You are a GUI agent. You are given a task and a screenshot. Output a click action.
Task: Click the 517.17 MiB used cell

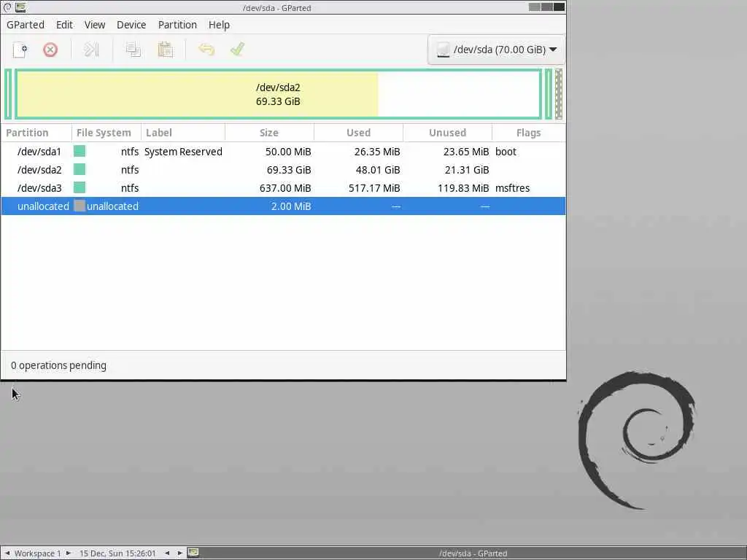coord(374,188)
